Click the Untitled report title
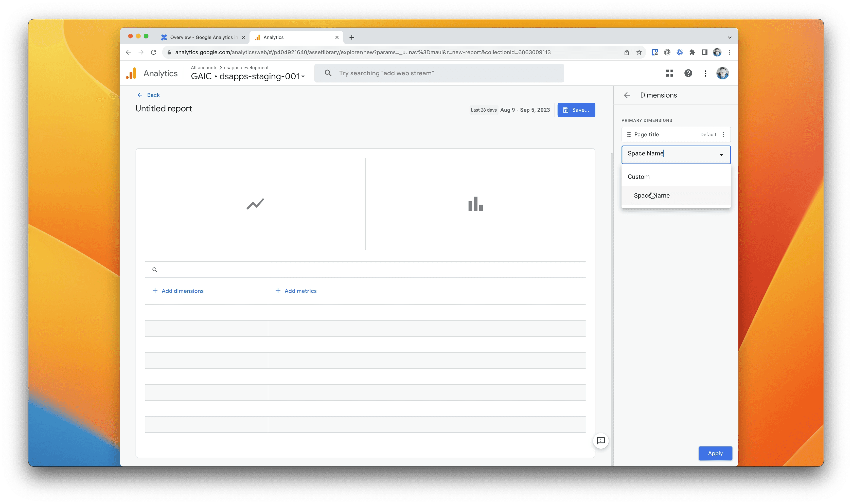 tap(164, 108)
